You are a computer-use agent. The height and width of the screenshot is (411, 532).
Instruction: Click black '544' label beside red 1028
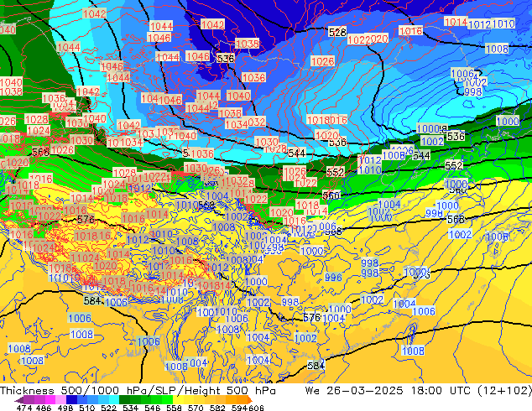[x=297, y=153]
